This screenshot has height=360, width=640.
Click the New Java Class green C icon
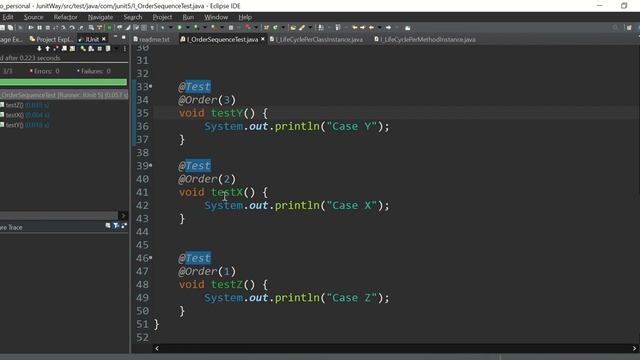click(x=275, y=27)
